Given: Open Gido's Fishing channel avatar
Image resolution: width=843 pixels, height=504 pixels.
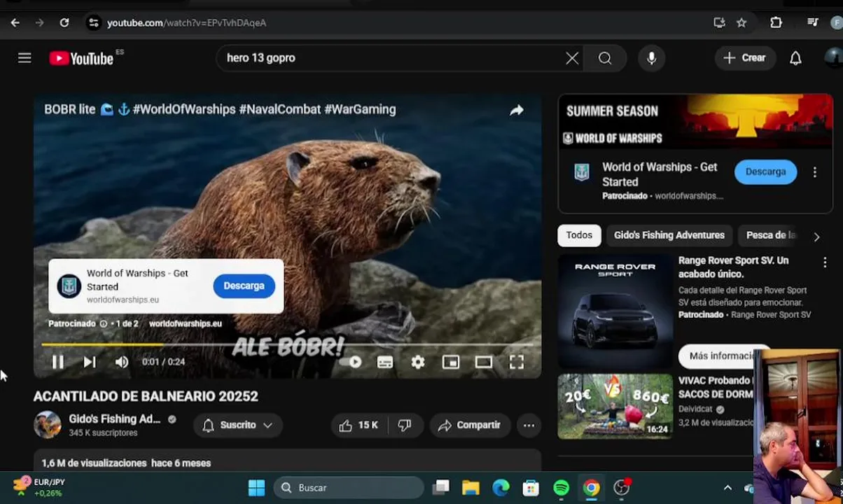Looking at the screenshot, I should click(48, 425).
